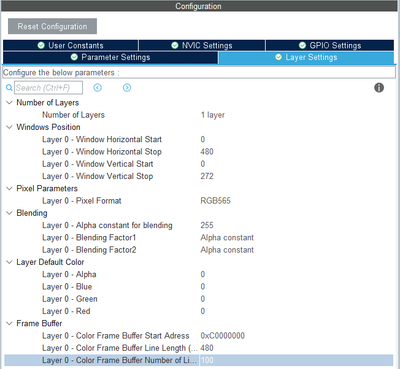Click the 'Number of Layers' parameter label
The width and height of the screenshot is (400, 369).
pos(73,115)
